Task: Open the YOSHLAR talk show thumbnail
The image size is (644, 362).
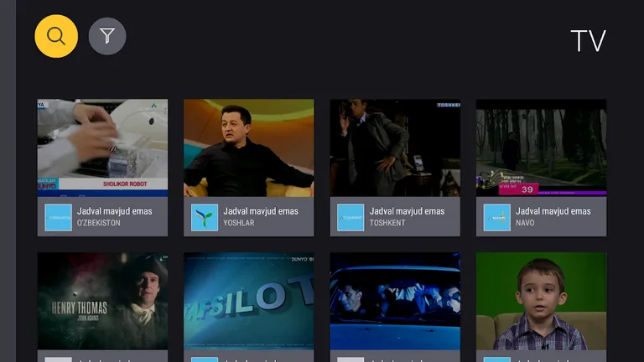Action: coord(249,147)
